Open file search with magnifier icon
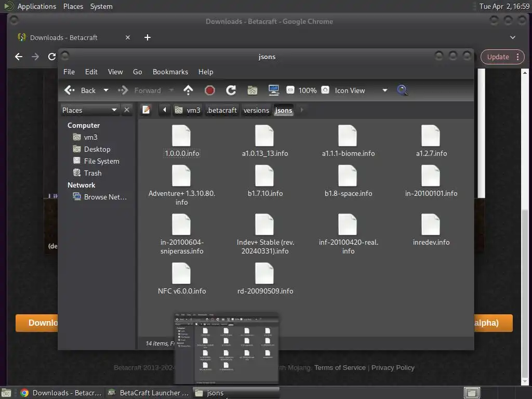This screenshot has height=399, width=532. (x=402, y=90)
